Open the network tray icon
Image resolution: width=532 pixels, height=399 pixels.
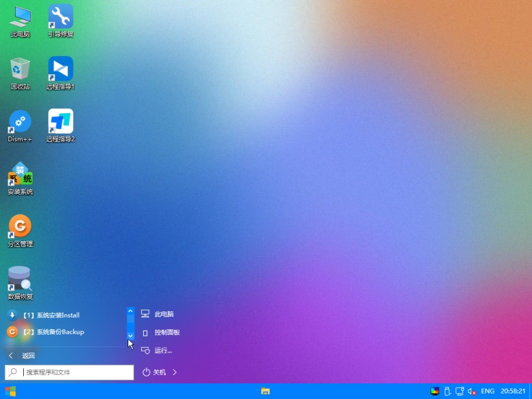tap(460, 391)
